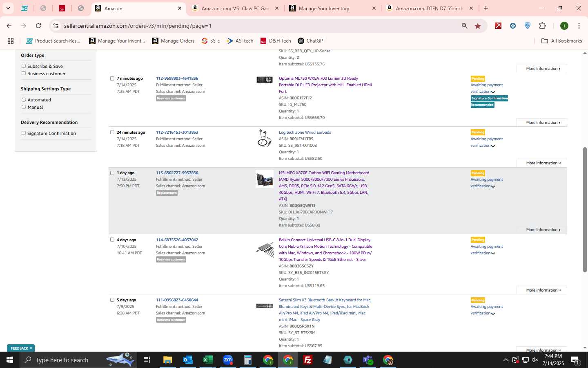Viewport: 588px width, 368px height.
Task: Open Zoom from the taskbar
Action: 227,360
